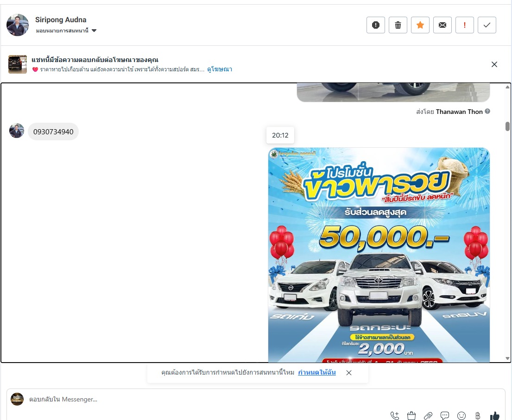This screenshot has height=420, width=512.
Task: Click the ส่งโดย Thanawan Thon sender label
Action: coord(449,112)
